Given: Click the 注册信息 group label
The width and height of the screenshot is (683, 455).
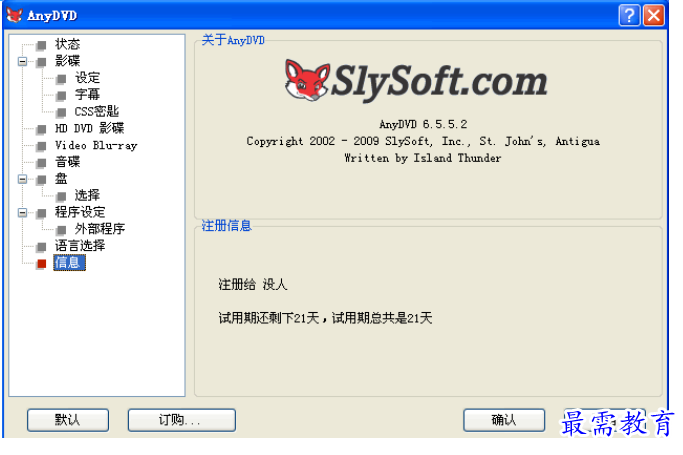Looking at the screenshot, I should tap(227, 226).
